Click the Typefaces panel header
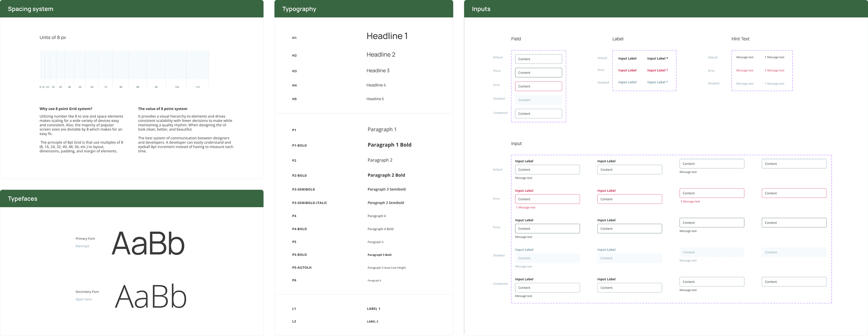 pos(23,199)
